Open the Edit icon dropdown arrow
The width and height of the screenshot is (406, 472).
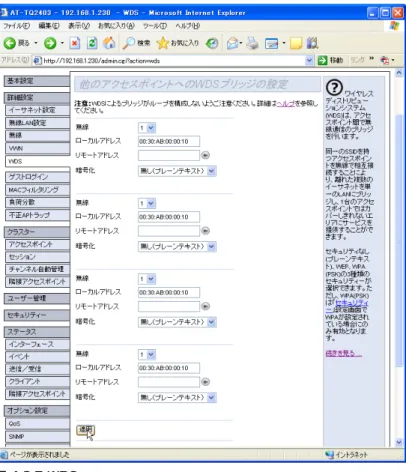(x=284, y=43)
